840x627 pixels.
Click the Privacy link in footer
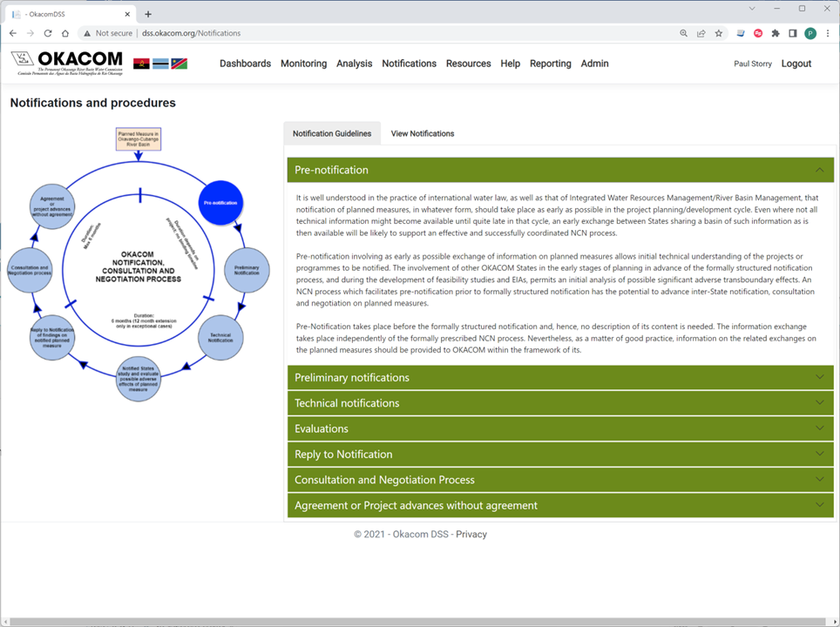tap(471, 535)
